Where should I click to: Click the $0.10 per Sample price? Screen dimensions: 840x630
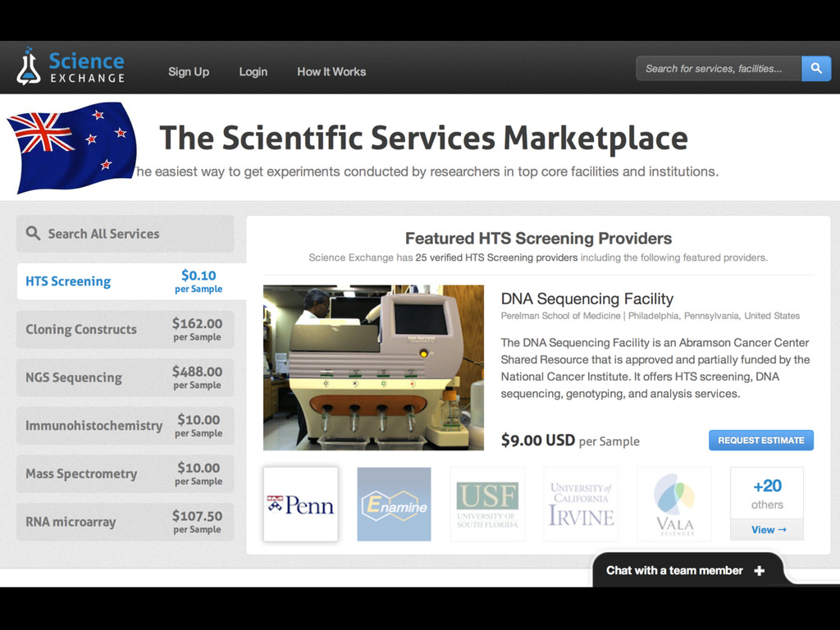tap(199, 281)
